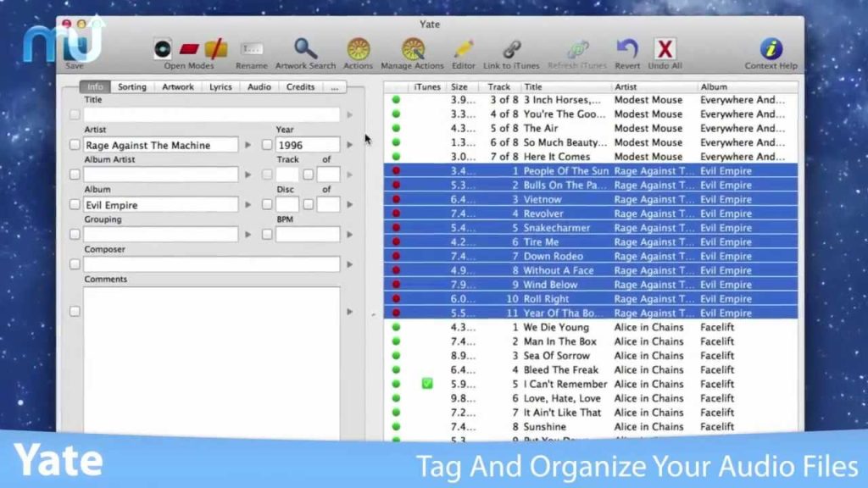Image resolution: width=868 pixels, height=488 pixels.
Task: Toggle the Artist field checkbox
Action: tap(75, 144)
